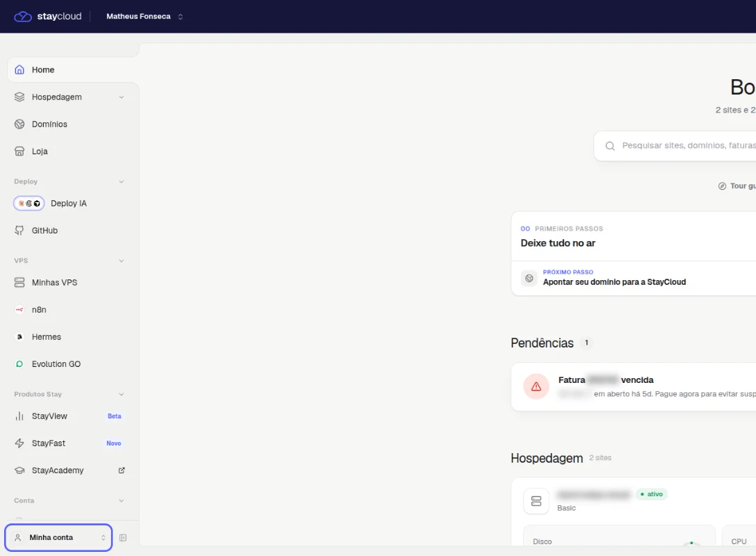The height and width of the screenshot is (556, 756).
Task: Click the Basic hosting server icon
Action: tap(536, 501)
